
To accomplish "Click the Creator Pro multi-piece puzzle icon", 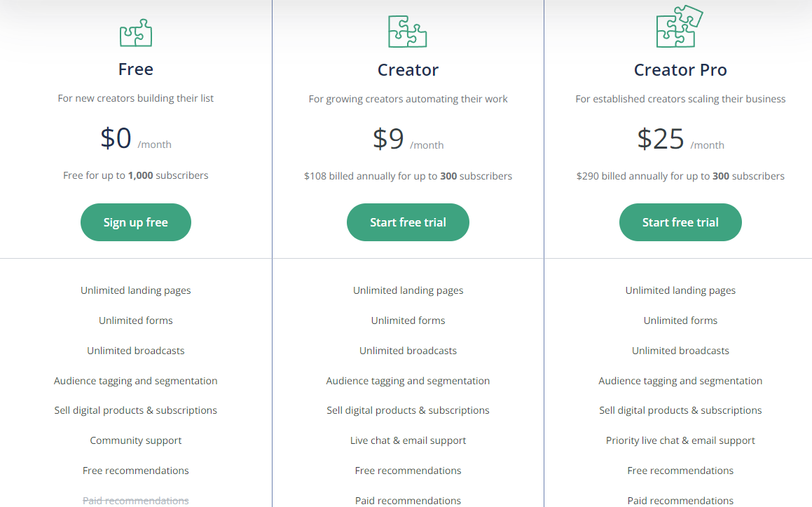I will 680,27.
